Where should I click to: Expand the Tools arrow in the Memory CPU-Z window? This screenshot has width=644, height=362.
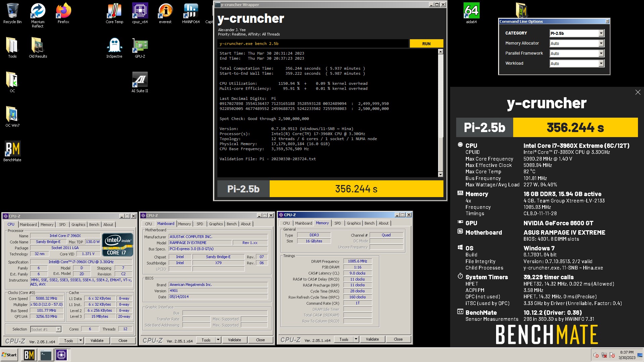[356, 339]
